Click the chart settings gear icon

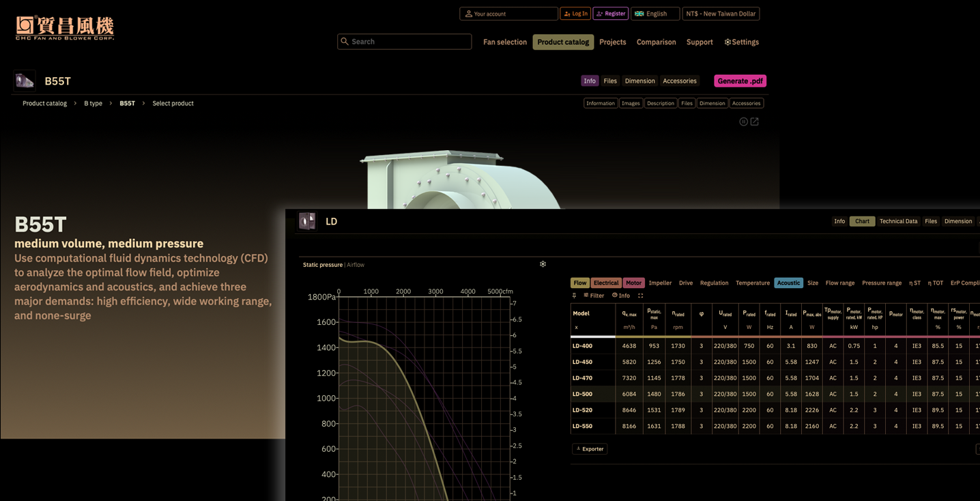pos(543,264)
